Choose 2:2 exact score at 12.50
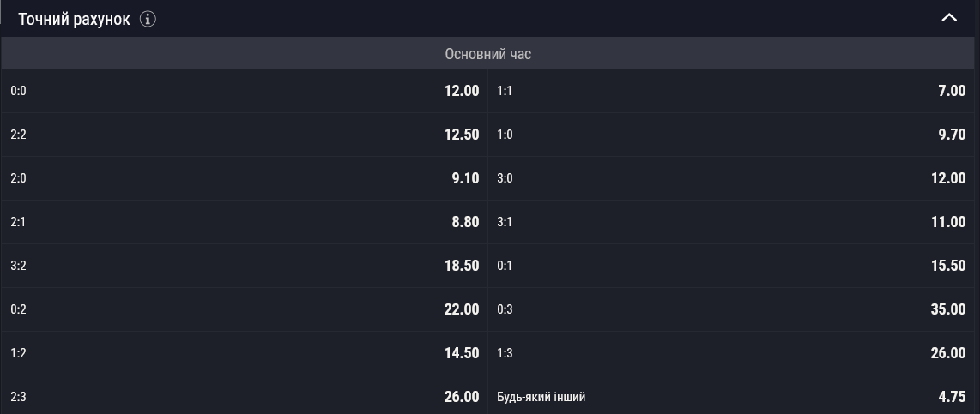The width and height of the screenshot is (980, 414). pyautogui.click(x=245, y=135)
